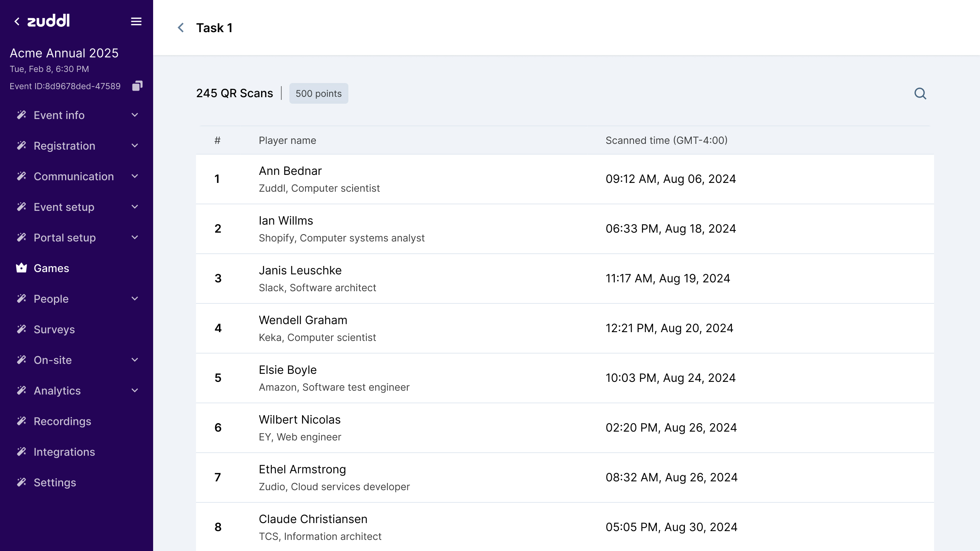Click the back arrow beside zuddl logo
The width and height of the screenshot is (980, 551).
[17, 21]
